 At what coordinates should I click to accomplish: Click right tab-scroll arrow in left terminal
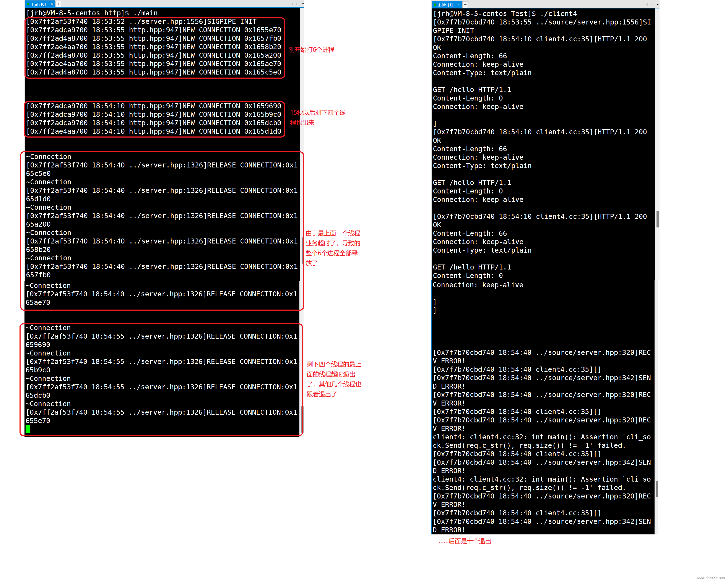[296, 4]
